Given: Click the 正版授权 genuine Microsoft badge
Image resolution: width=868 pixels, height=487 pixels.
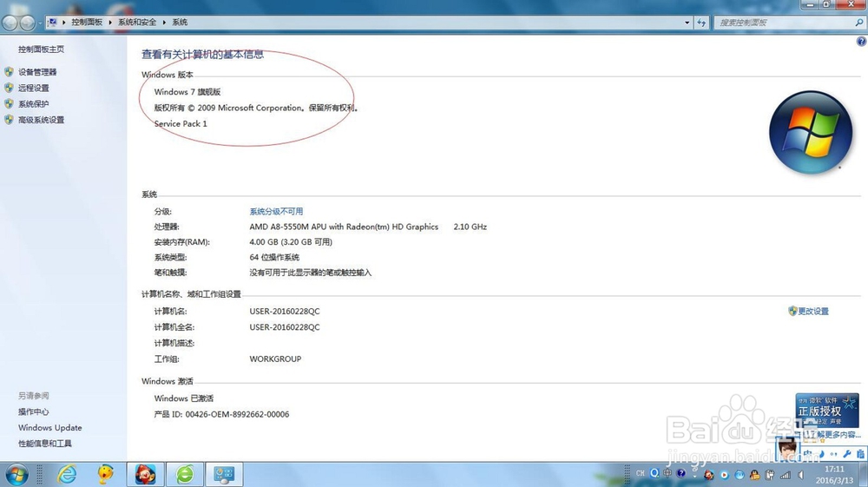Looking at the screenshot, I should point(827,410).
